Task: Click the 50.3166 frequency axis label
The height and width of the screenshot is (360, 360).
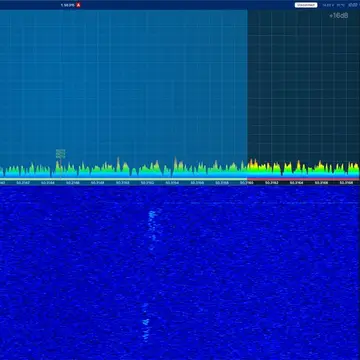Action: [x=321, y=183]
